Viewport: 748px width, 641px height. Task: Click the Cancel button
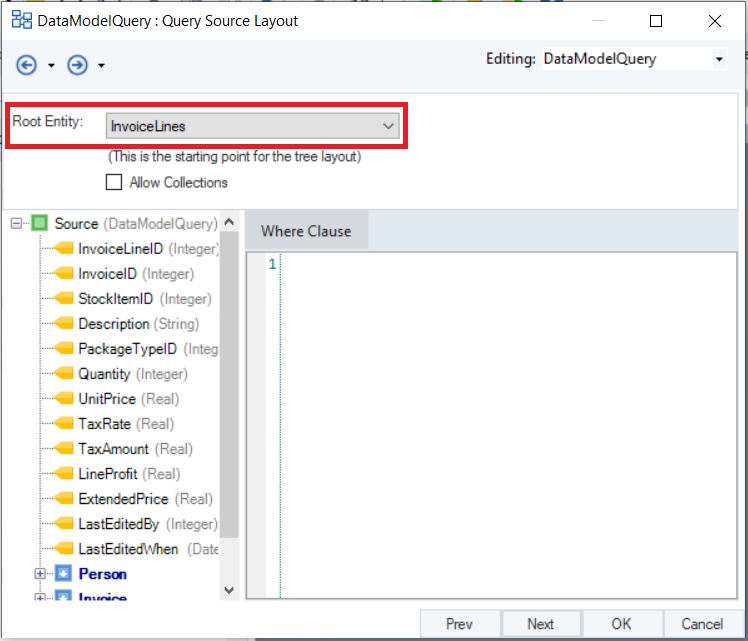702,623
